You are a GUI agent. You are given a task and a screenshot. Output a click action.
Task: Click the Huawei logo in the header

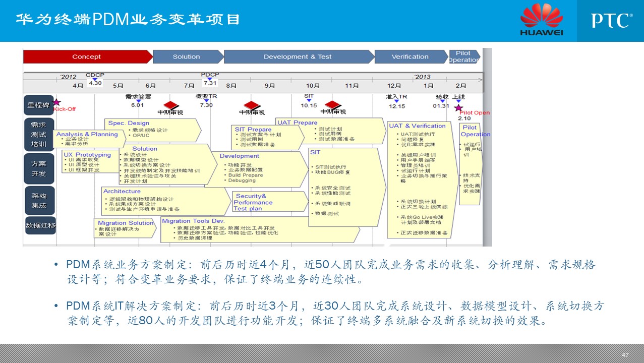[x=541, y=20]
